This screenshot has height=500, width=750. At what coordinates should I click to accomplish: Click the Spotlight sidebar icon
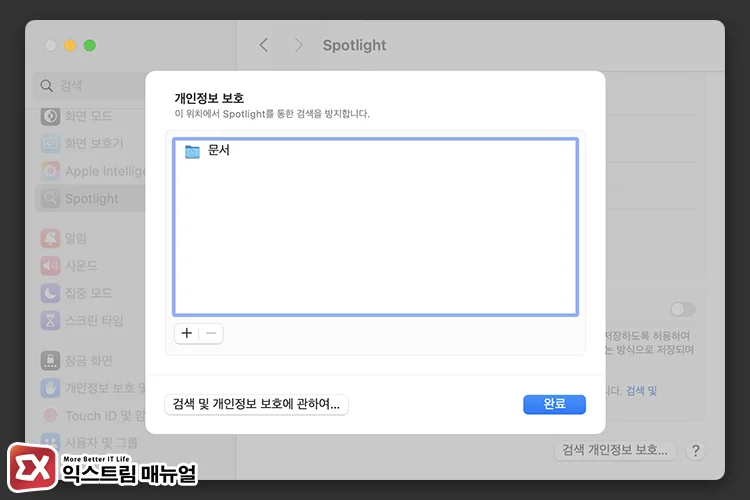tap(50, 198)
